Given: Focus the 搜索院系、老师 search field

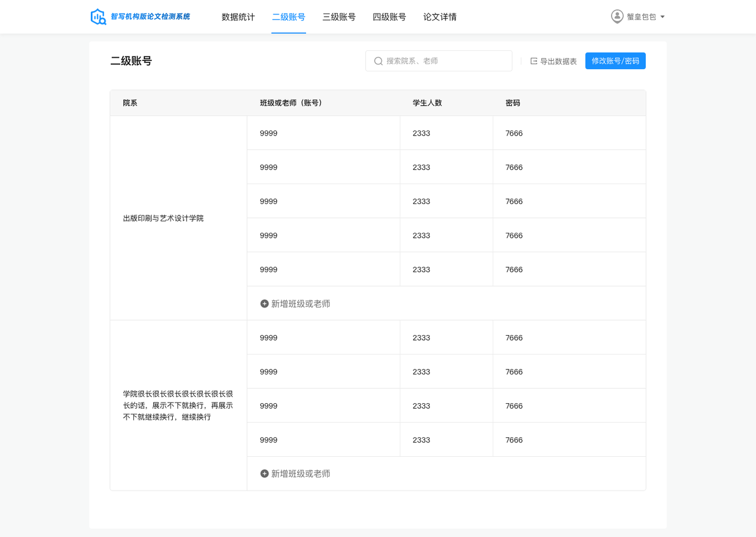Looking at the screenshot, I should point(439,61).
